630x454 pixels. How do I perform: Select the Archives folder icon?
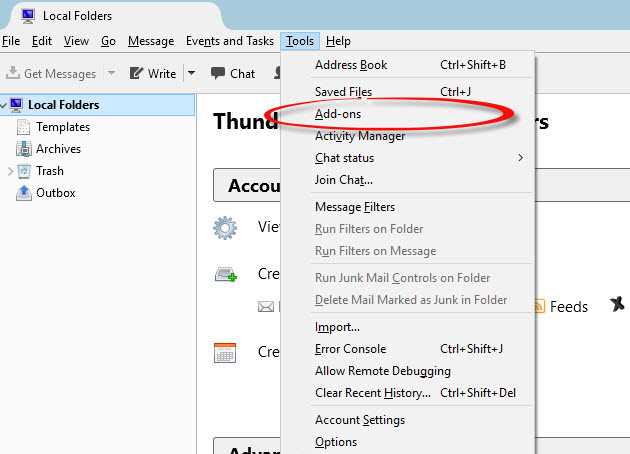(24, 149)
